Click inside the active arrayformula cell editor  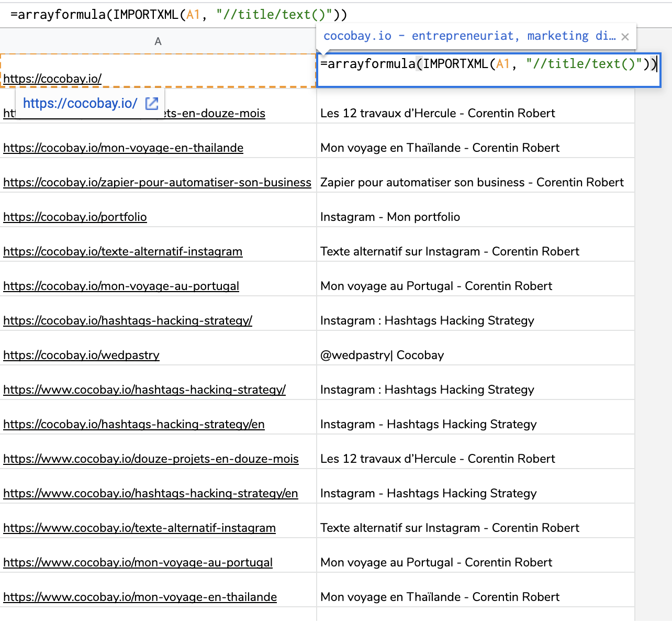coord(489,70)
